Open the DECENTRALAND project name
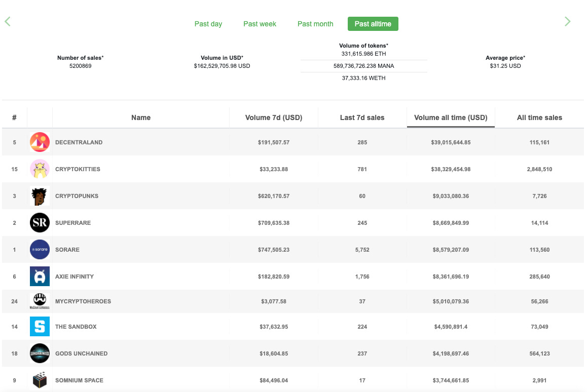 pos(79,142)
